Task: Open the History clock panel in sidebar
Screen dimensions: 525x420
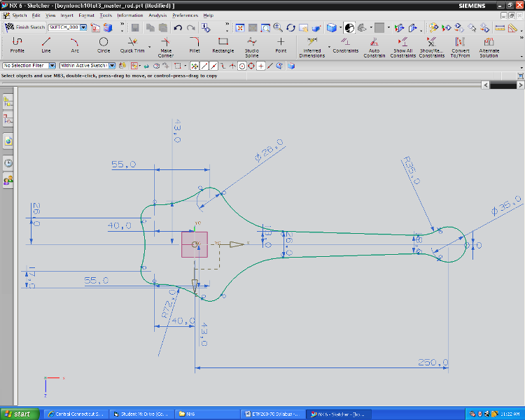Action: pyautogui.click(x=8, y=162)
